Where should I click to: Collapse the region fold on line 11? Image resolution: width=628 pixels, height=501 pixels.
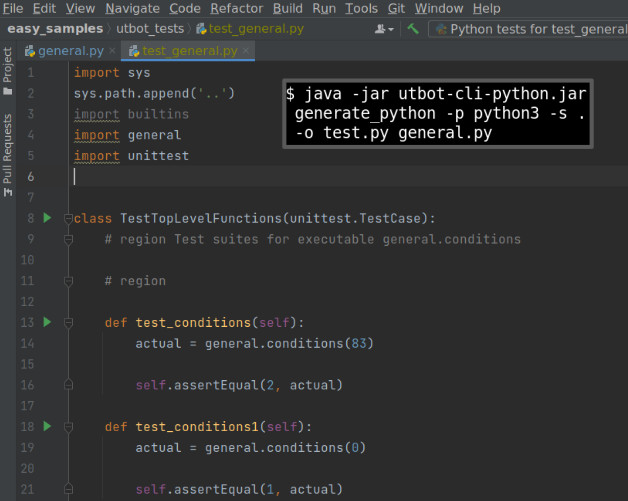[68, 281]
